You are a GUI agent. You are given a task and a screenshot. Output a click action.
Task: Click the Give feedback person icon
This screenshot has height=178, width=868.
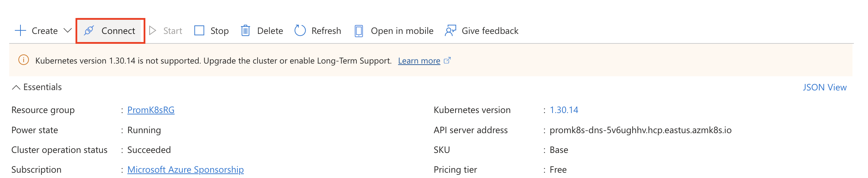point(450,31)
